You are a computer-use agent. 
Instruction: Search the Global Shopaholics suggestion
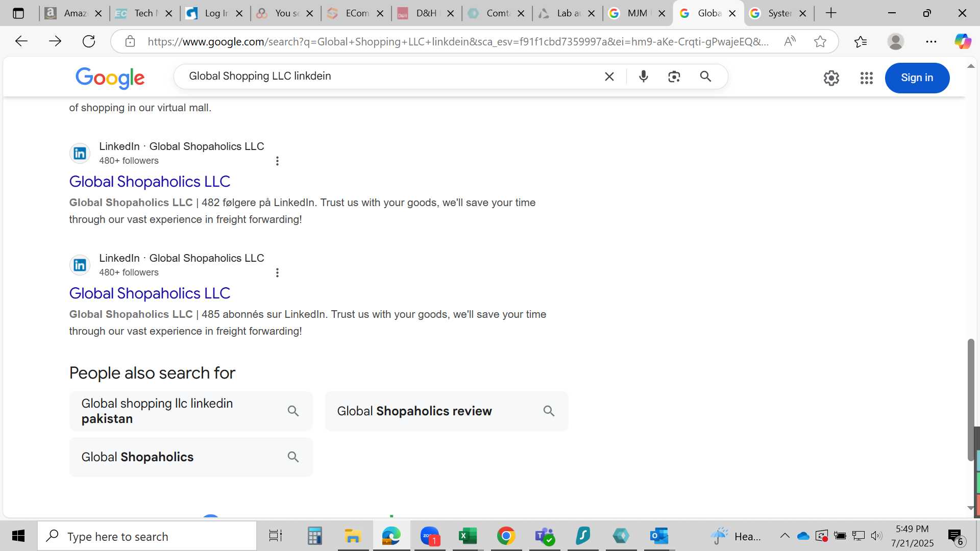(191, 457)
